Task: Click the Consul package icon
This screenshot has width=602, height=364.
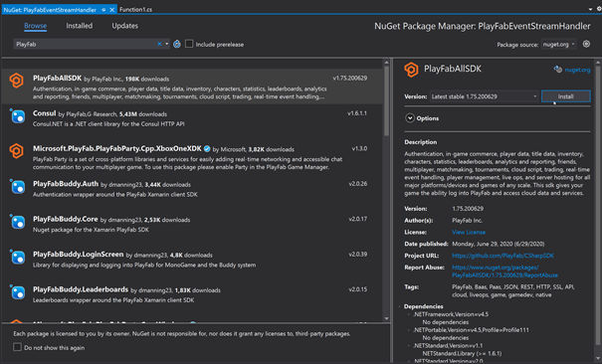Action: (17, 115)
